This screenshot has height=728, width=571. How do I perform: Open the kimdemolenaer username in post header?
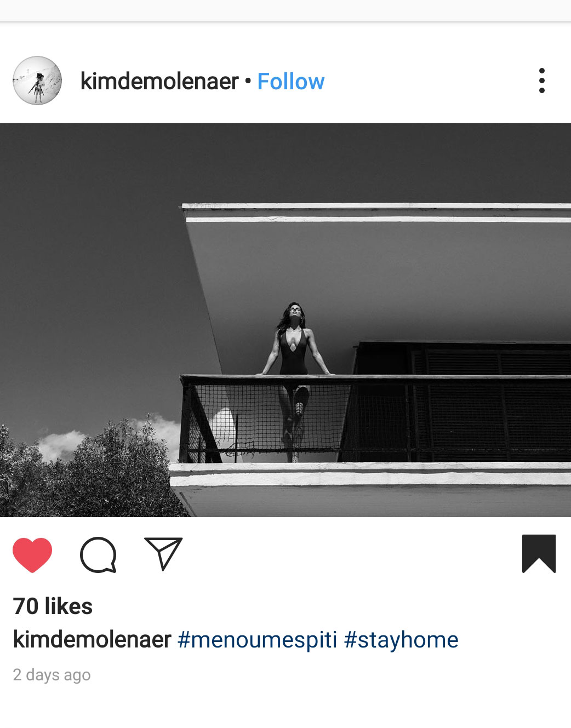click(159, 82)
